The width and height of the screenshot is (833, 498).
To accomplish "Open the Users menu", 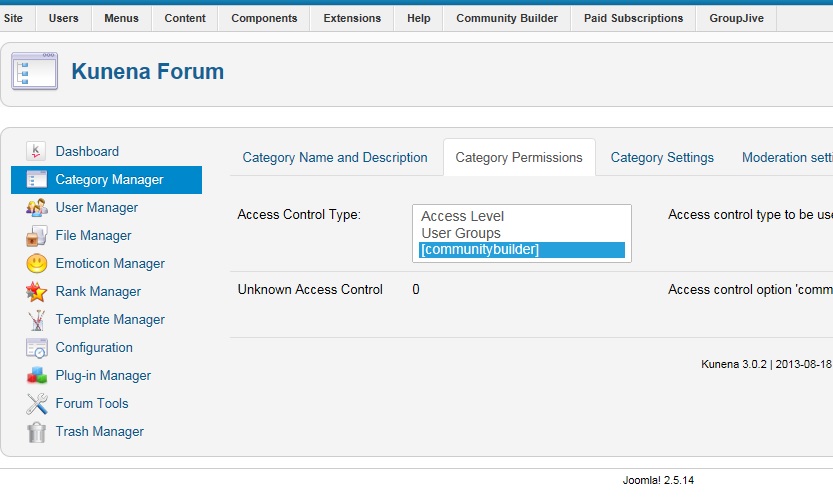I will tap(63, 18).
